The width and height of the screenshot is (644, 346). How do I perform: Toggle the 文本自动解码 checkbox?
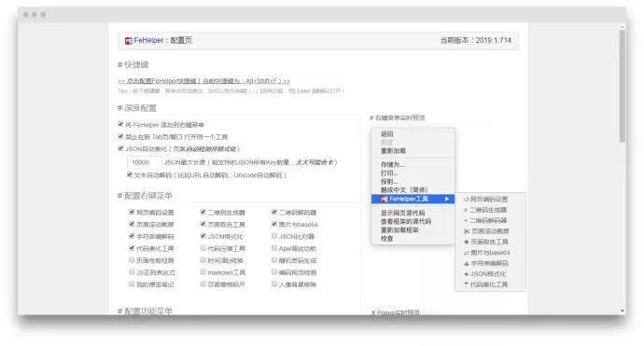[x=130, y=174]
